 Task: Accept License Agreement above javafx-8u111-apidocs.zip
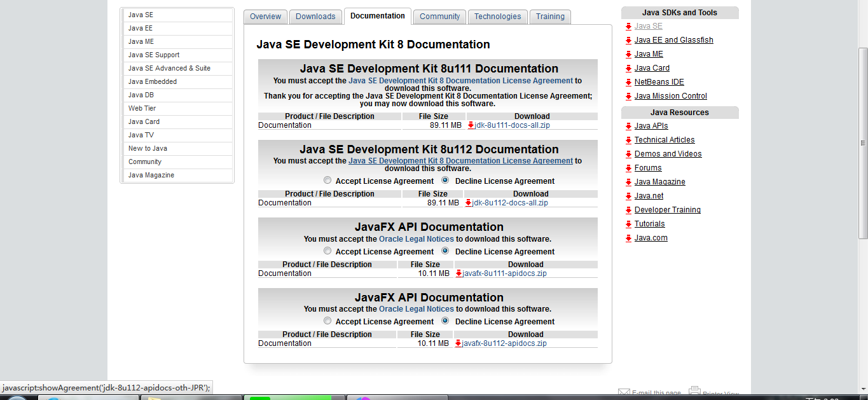click(327, 251)
